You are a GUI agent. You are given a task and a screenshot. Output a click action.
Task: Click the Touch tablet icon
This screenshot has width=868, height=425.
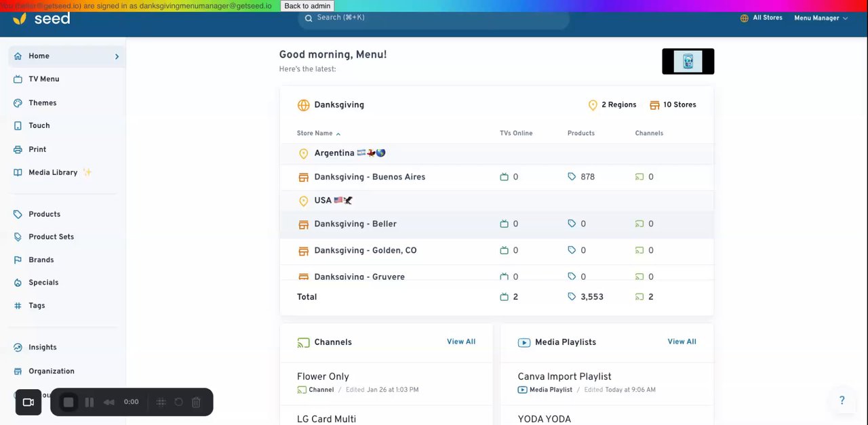[18, 125]
